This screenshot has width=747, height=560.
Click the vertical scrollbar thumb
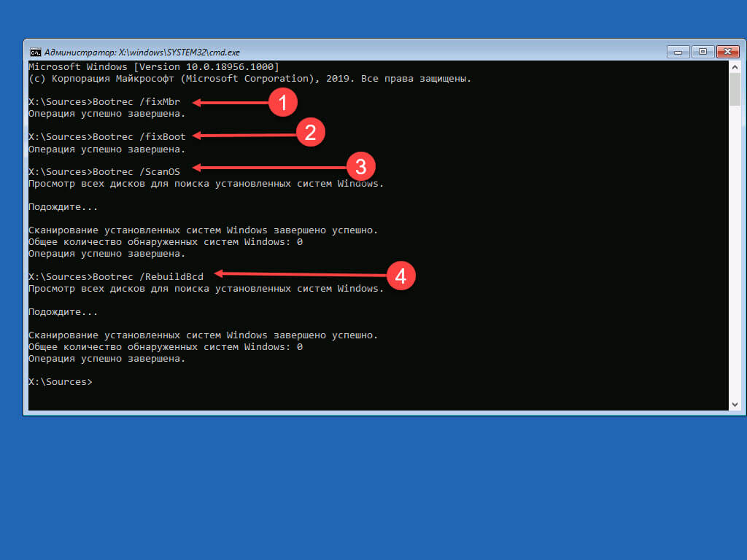(x=735, y=90)
